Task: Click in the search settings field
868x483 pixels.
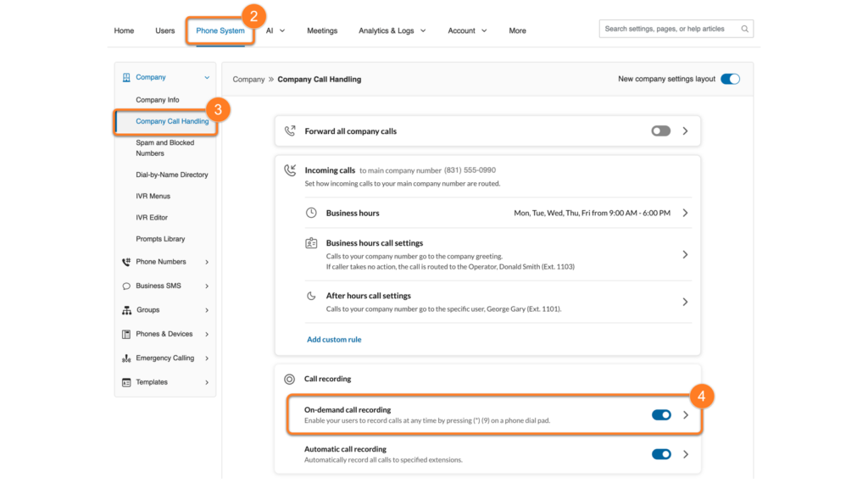Action: 676,29
